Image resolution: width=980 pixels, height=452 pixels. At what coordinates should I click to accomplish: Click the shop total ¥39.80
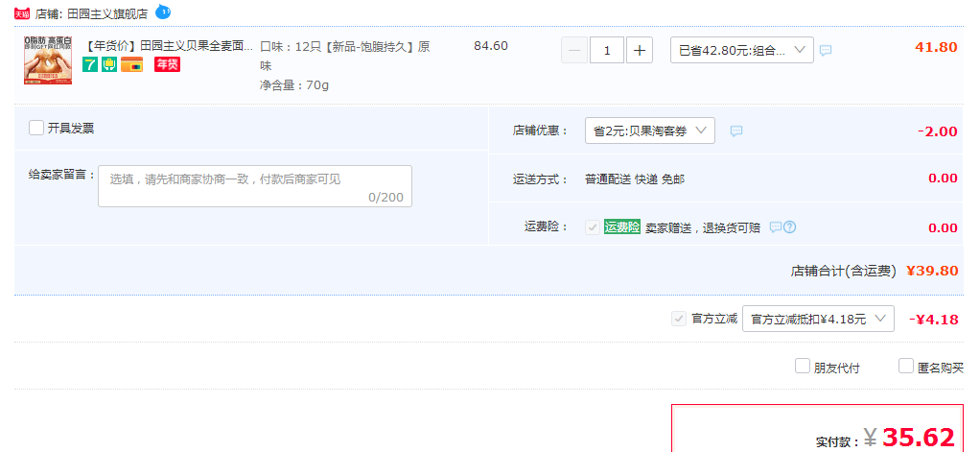click(932, 271)
